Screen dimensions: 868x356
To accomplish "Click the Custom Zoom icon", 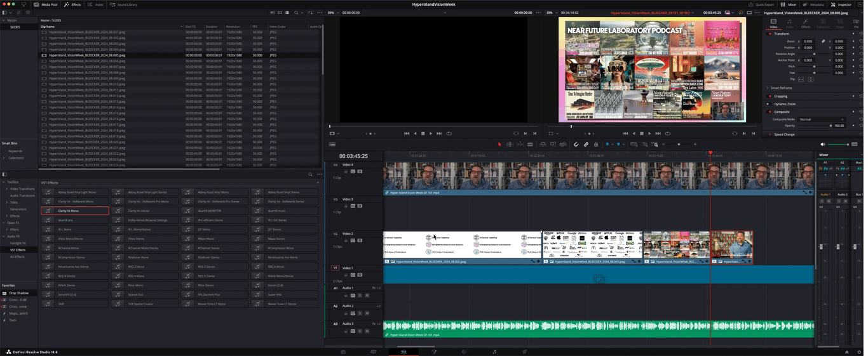I will coord(655,145).
